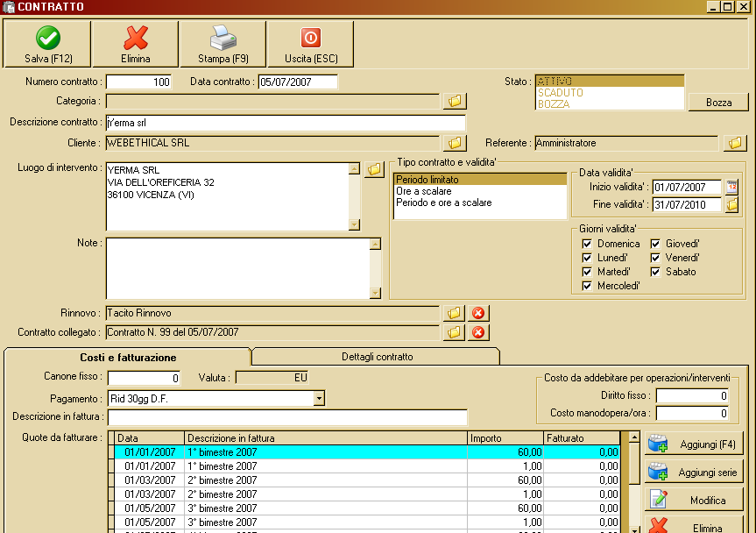Open the folder icon beside Fine validita'
The width and height of the screenshot is (756, 533).
tap(731, 204)
